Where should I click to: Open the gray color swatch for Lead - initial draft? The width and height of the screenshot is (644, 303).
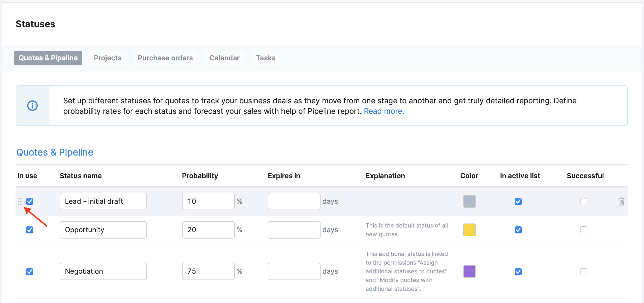coord(470,201)
